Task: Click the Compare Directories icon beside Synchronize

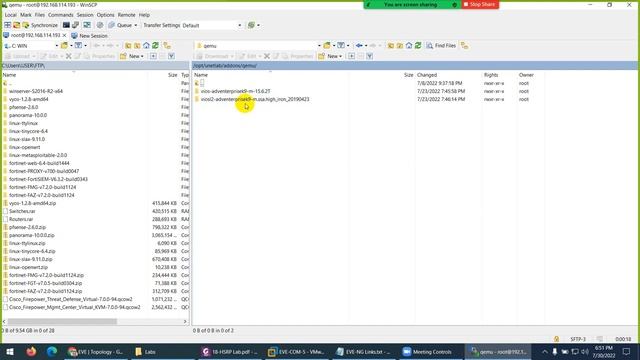Action: pos(16,25)
